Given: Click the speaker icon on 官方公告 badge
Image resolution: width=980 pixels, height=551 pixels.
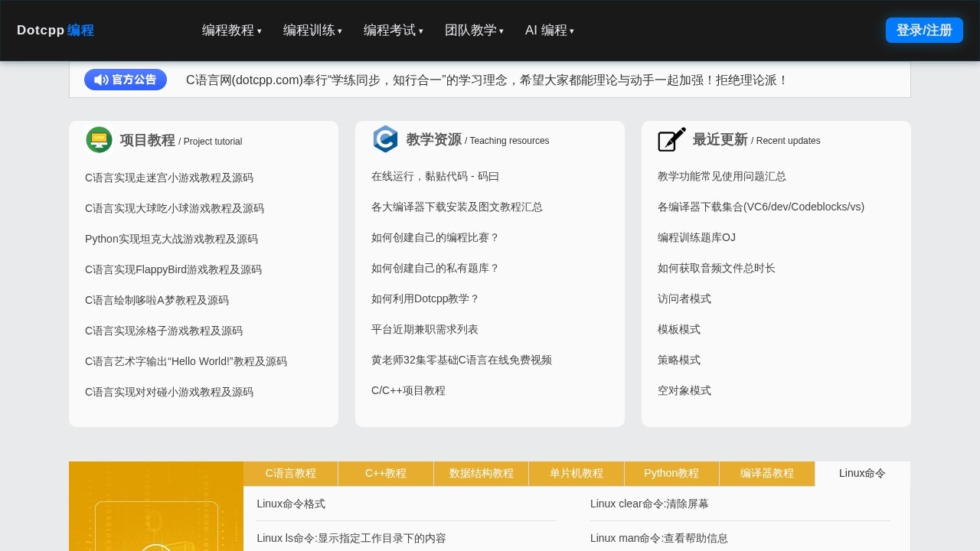Looking at the screenshot, I should (101, 80).
